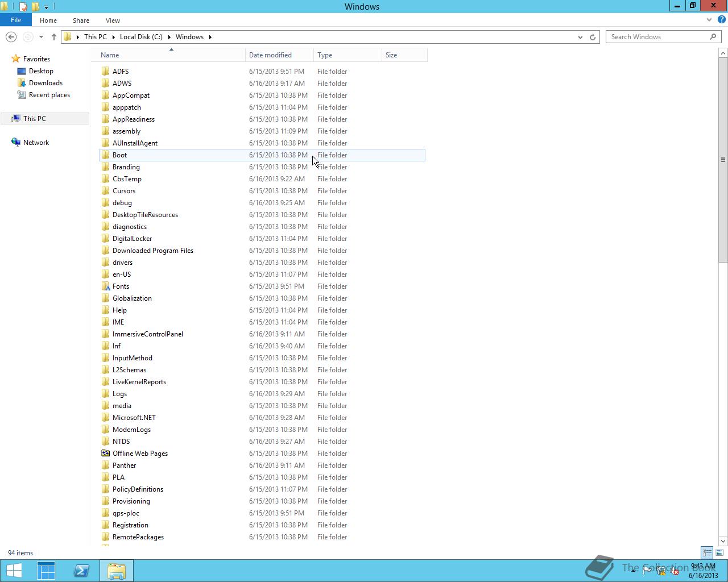Click New folder icon in quick access toolbar

click(x=35, y=7)
